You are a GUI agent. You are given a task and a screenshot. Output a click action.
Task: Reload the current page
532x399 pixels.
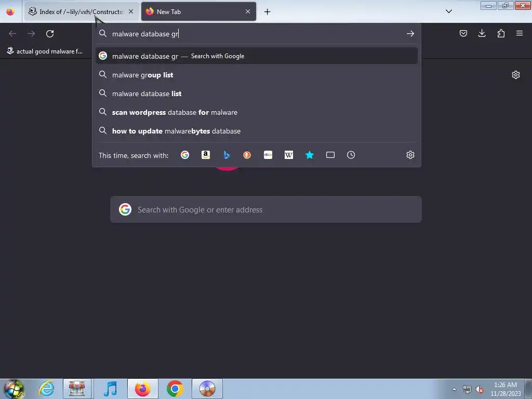50,34
